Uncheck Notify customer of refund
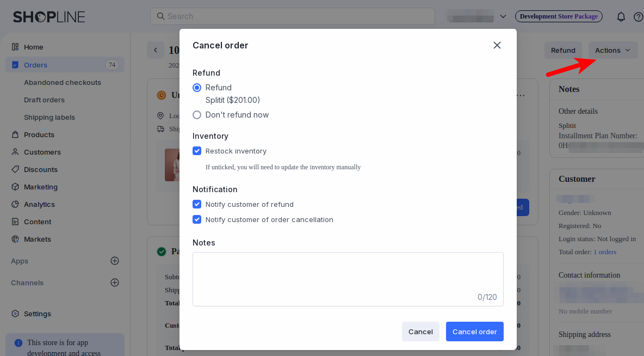The height and width of the screenshot is (356, 644). (197, 204)
